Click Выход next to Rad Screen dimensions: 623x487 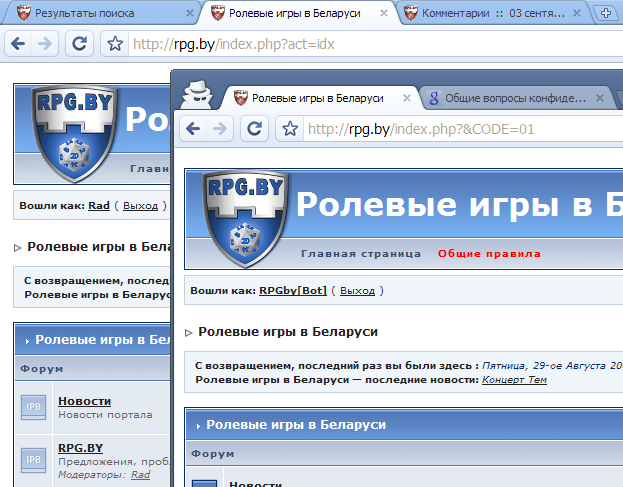[140, 206]
